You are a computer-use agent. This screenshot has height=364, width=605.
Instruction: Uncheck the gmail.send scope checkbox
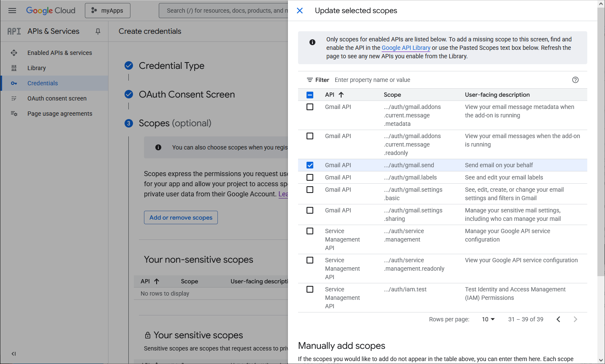pos(310,165)
